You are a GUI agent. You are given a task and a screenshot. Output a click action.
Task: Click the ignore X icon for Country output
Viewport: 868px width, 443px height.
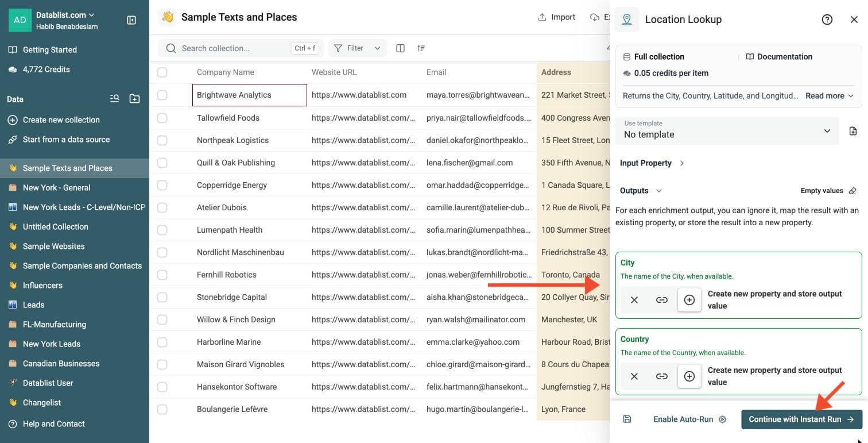pyautogui.click(x=634, y=376)
